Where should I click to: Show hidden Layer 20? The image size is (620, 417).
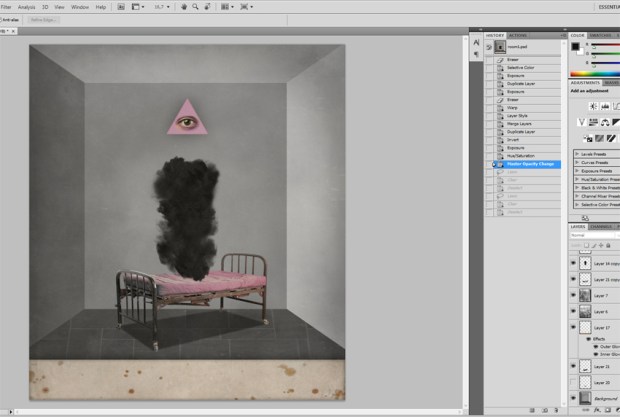(573, 382)
